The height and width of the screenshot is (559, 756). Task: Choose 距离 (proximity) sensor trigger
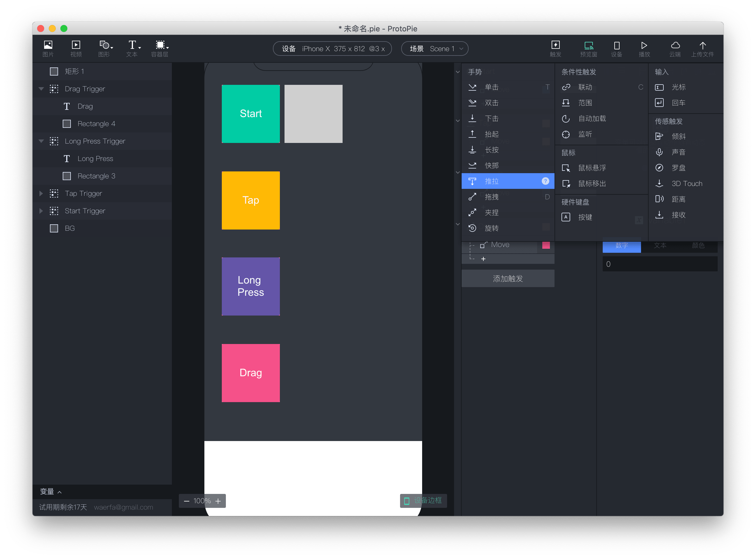pyautogui.click(x=686, y=199)
